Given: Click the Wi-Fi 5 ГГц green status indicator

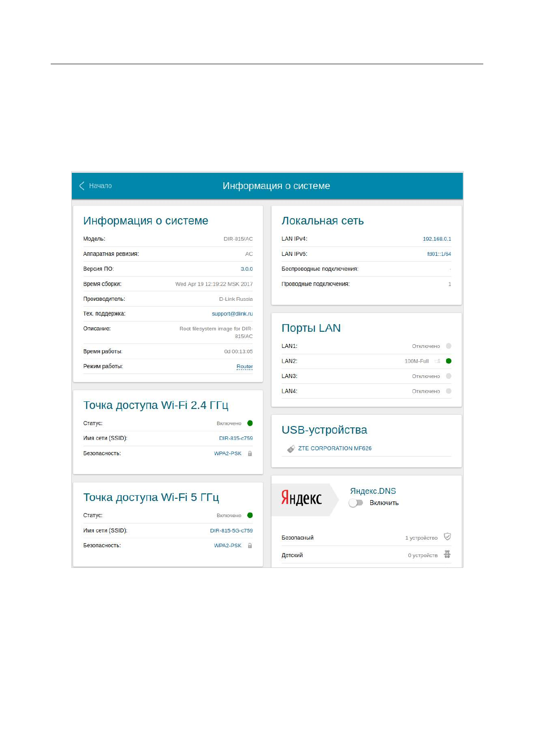Looking at the screenshot, I should coord(250,515).
